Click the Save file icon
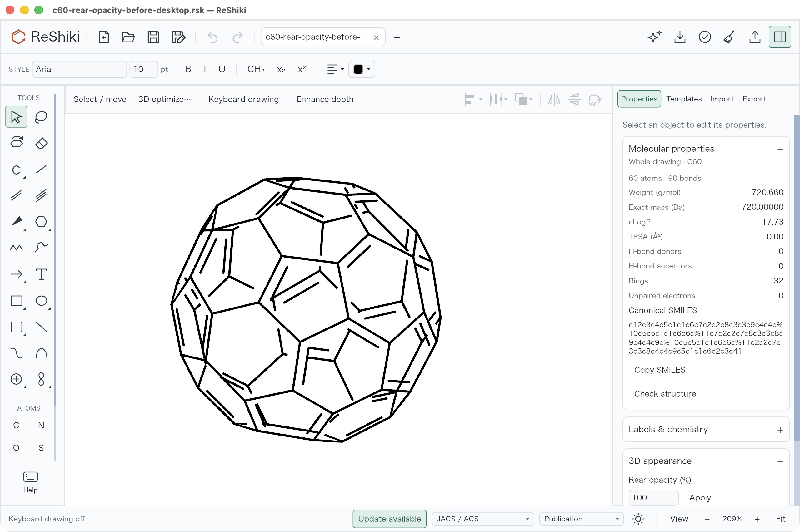This screenshot has height=532, width=800. 153,37
